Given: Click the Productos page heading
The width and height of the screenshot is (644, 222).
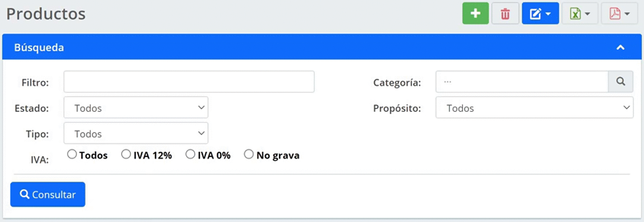Looking at the screenshot, I should tap(46, 14).
